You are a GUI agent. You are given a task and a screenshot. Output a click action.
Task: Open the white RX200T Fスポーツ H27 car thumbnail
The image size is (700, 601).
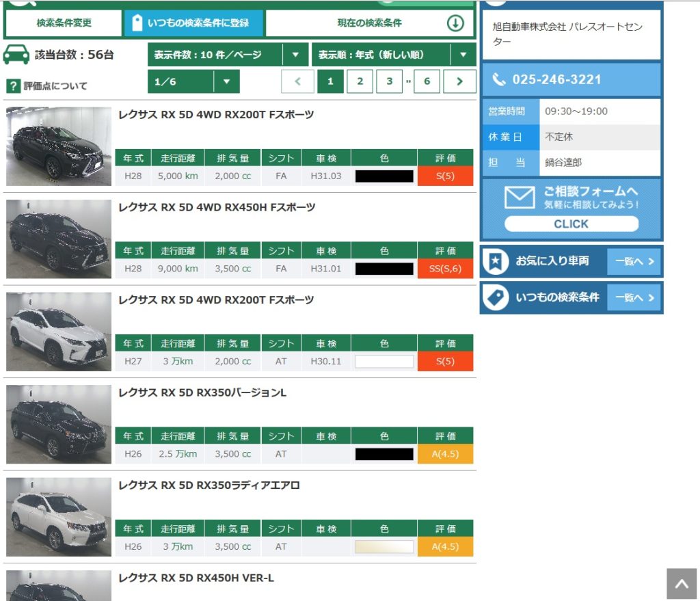coord(59,332)
